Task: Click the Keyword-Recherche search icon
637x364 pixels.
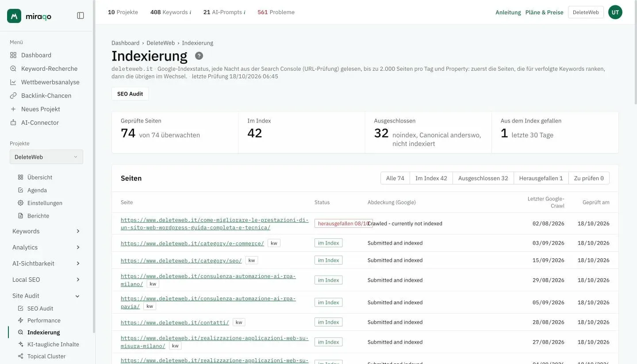Action: (x=13, y=69)
